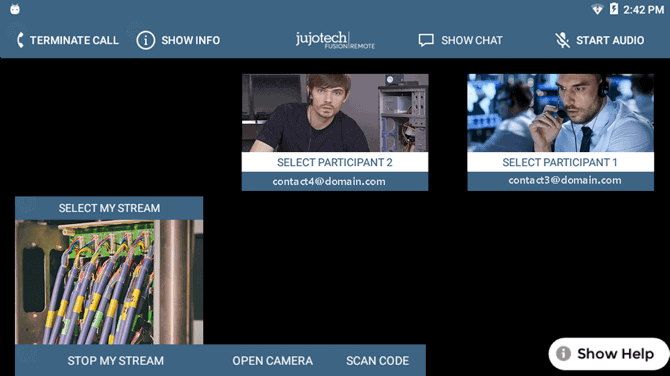Stop my stream
This screenshot has height=376, width=670.
pos(115,361)
